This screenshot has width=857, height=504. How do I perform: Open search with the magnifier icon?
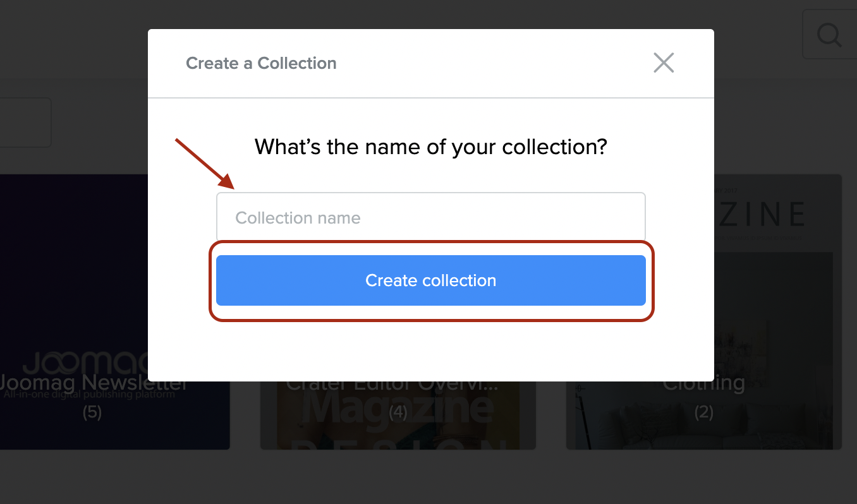pos(829,35)
